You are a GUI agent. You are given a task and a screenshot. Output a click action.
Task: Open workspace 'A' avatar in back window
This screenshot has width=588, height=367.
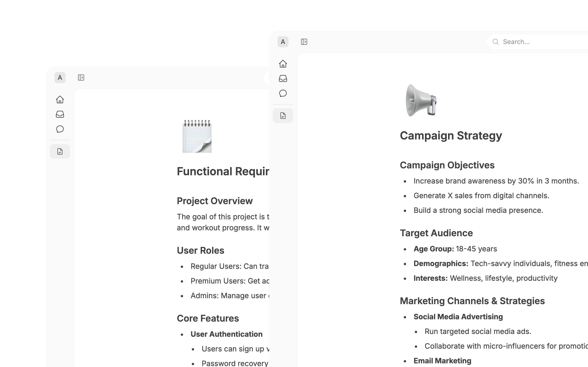pos(60,78)
